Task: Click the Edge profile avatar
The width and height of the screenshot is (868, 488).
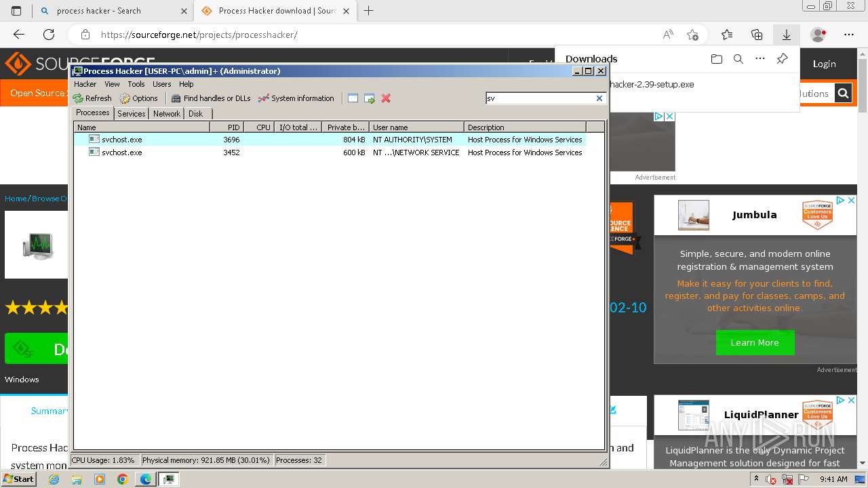Action: pyautogui.click(x=818, y=35)
